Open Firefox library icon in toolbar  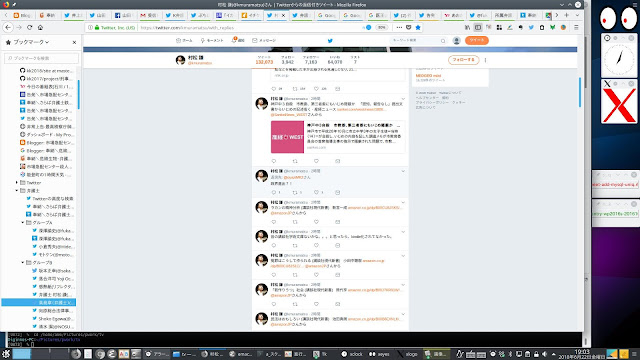[x=467, y=27]
